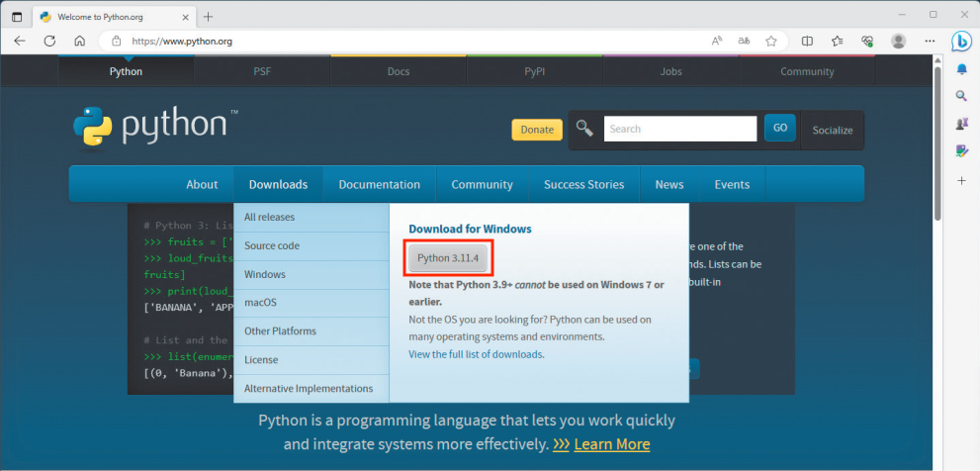Click the translate page icon
The width and height of the screenshot is (980, 471).
click(744, 42)
